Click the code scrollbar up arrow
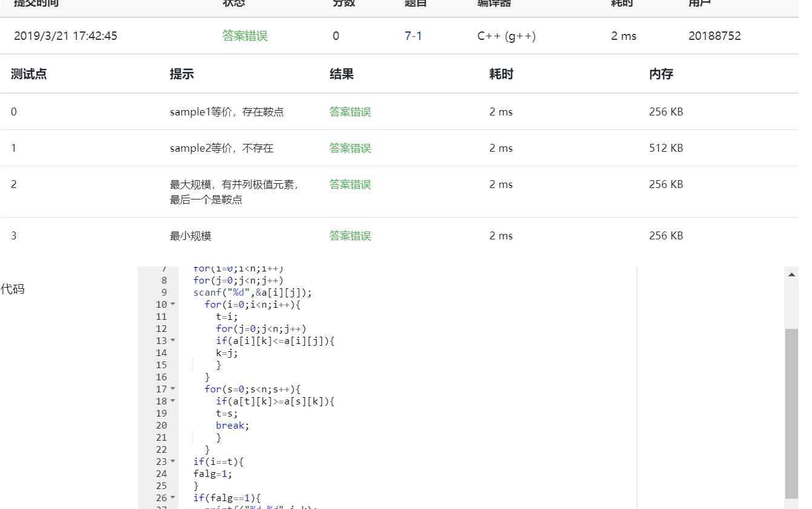The height and width of the screenshot is (509, 812). tap(791, 275)
